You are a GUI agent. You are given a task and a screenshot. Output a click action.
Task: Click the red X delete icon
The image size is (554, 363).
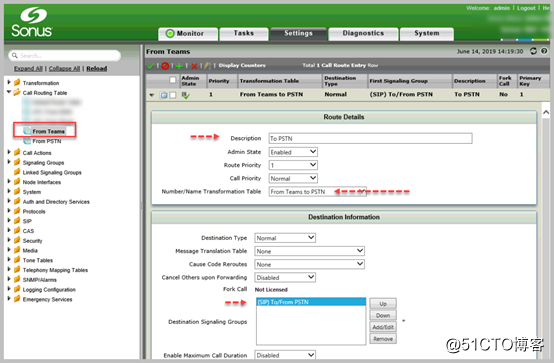click(194, 66)
